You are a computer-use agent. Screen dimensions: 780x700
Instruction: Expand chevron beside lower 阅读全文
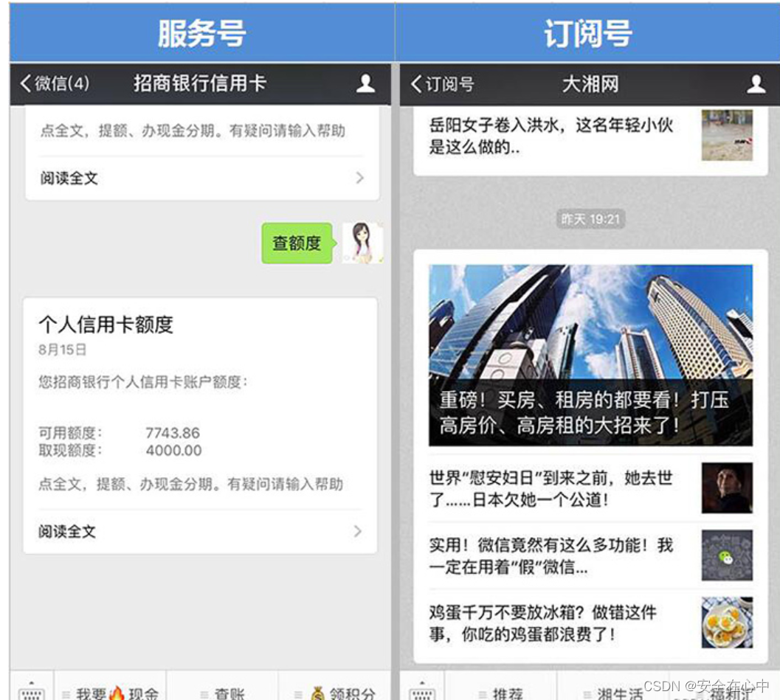coord(358,532)
